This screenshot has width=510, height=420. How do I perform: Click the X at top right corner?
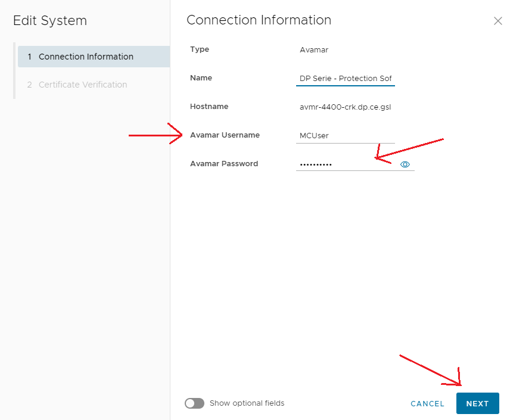(498, 21)
